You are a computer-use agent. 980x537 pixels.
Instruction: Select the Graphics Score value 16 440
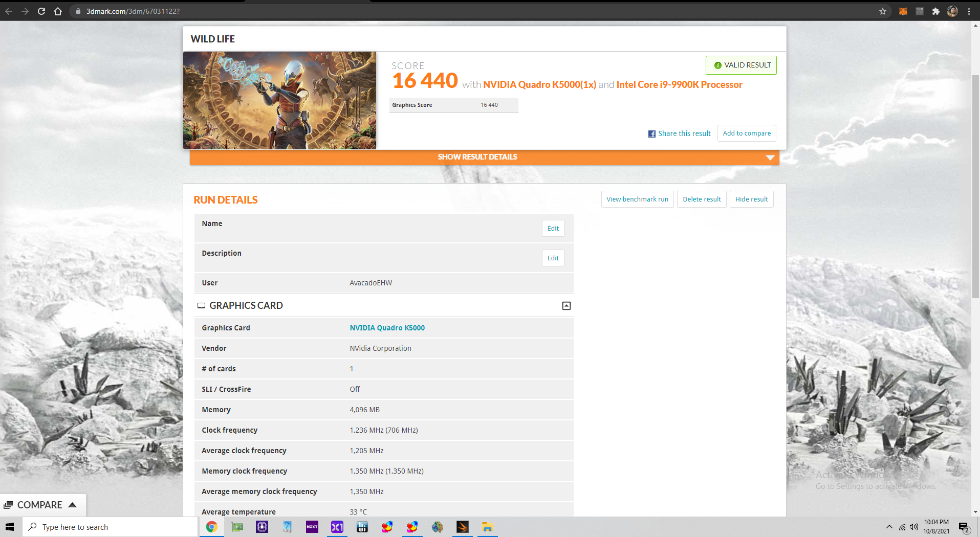click(489, 105)
